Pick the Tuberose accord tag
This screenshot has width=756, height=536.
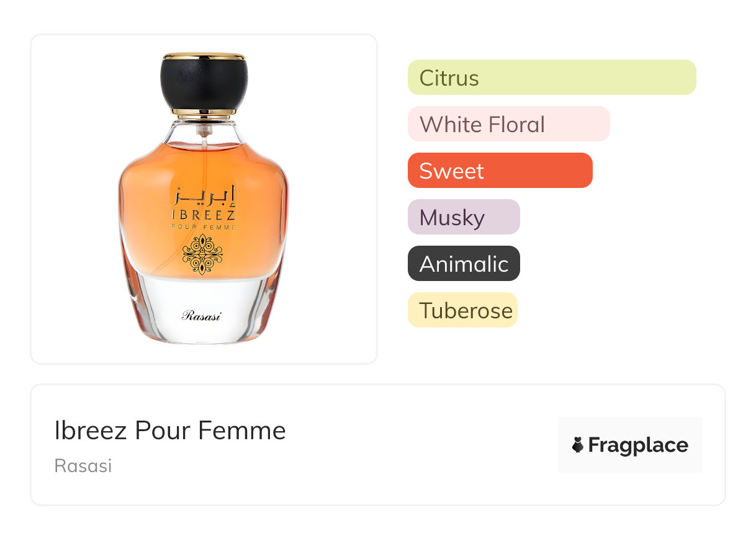coord(462,310)
